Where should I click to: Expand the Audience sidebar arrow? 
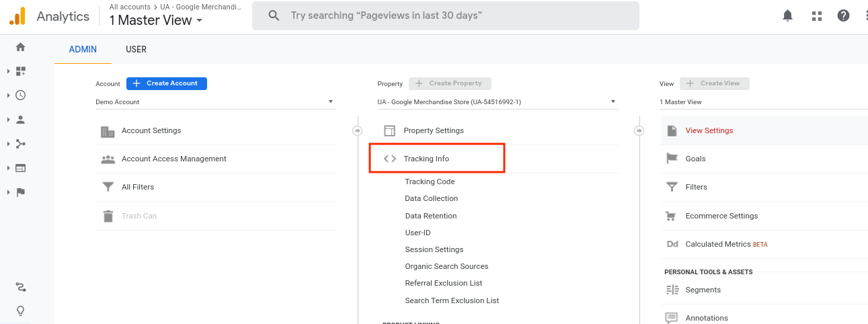pyautogui.click(x=8, y=120)
